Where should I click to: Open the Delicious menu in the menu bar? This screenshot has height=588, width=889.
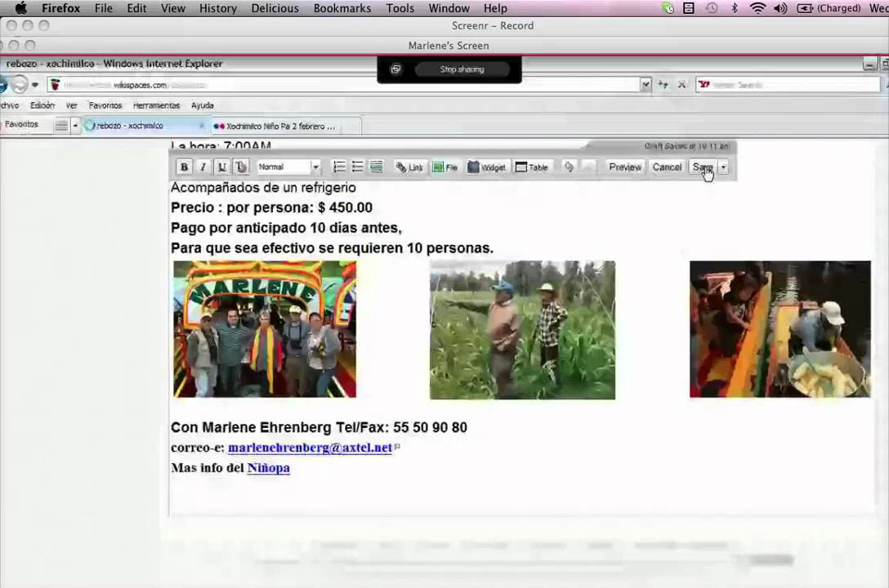275,8
